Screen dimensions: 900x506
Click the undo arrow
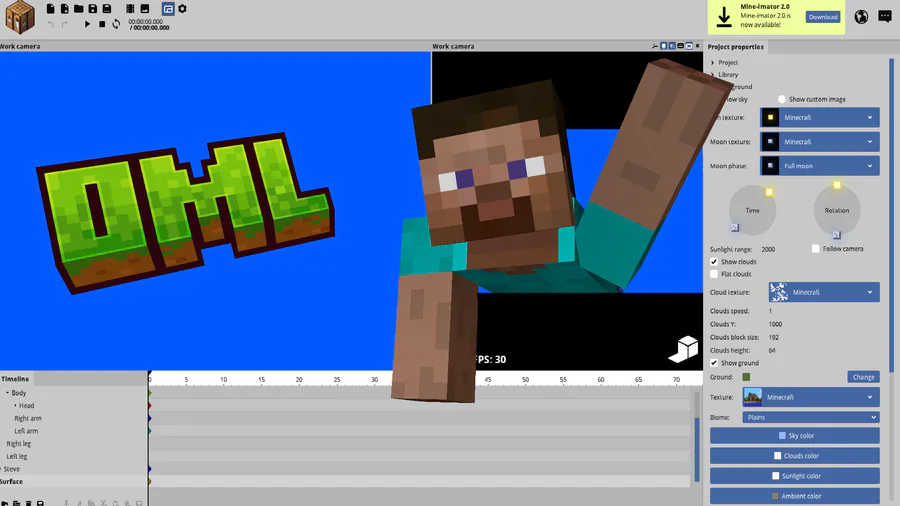point(51,24)
